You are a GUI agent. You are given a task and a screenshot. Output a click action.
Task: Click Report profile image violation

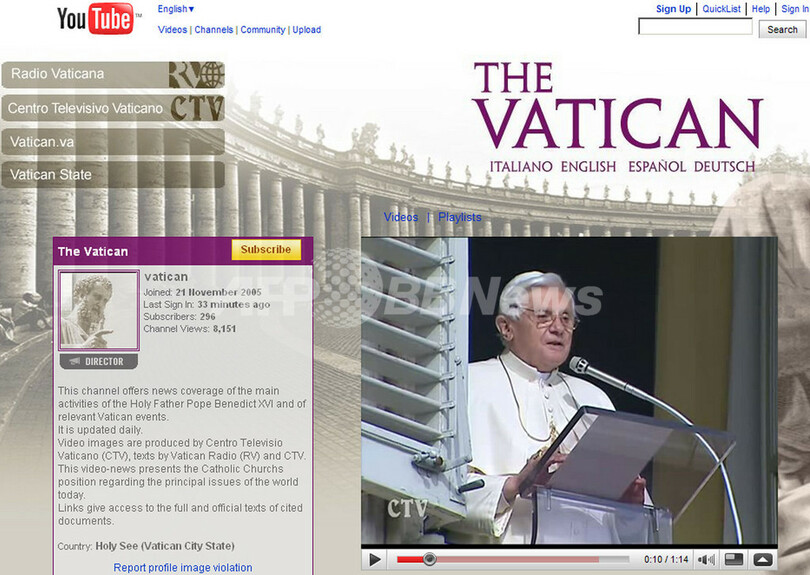coord(183,568)
